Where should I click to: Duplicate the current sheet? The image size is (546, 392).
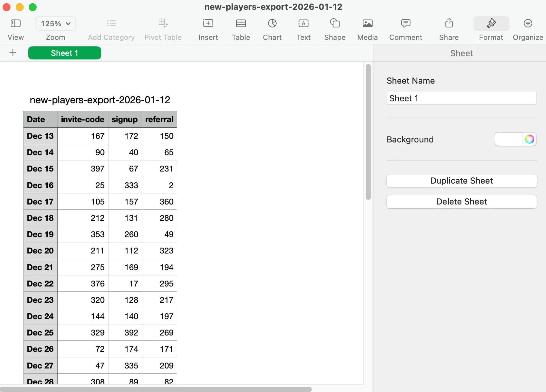tap(461, 181)
